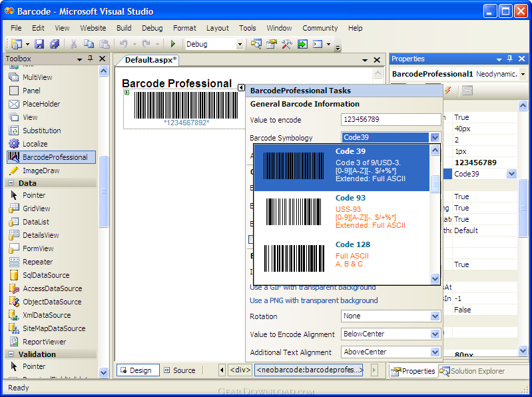
Task: Click the Cut scissors icon
Action: click(x=74, y=44)
